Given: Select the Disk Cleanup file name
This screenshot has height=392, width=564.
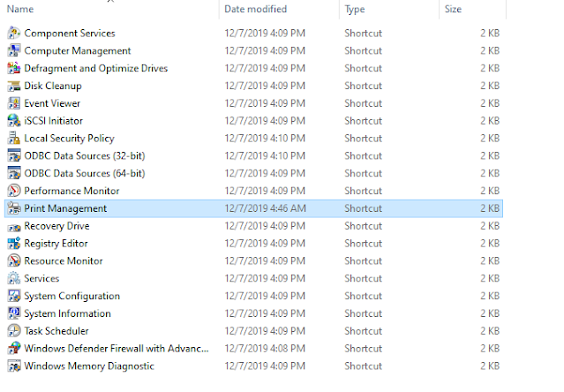Looking at the screenshot, I should [x=53, y=86].
